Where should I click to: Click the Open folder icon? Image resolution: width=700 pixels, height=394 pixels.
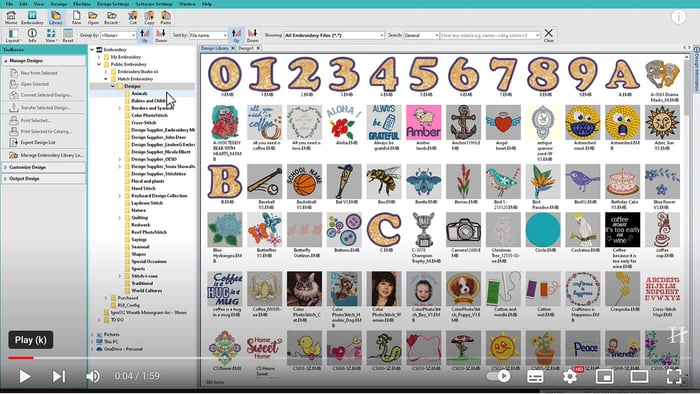[x=93, y=17]
